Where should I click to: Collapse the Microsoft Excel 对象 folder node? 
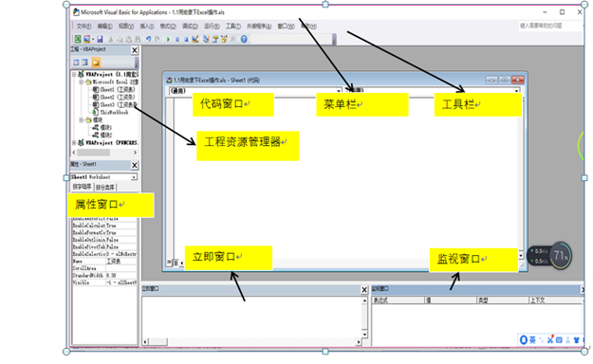(x=81, y=82)
